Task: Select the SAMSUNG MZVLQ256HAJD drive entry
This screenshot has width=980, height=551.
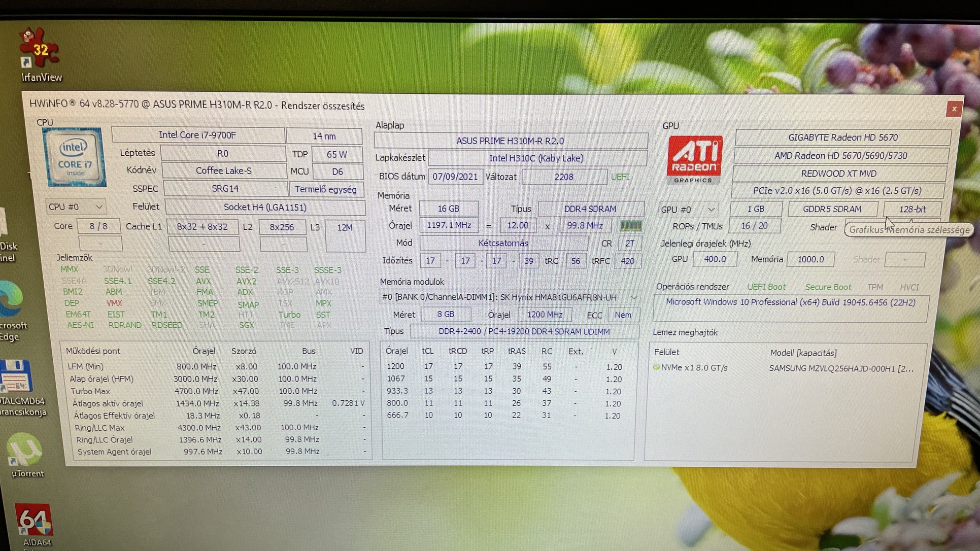Action: (840, 368)
